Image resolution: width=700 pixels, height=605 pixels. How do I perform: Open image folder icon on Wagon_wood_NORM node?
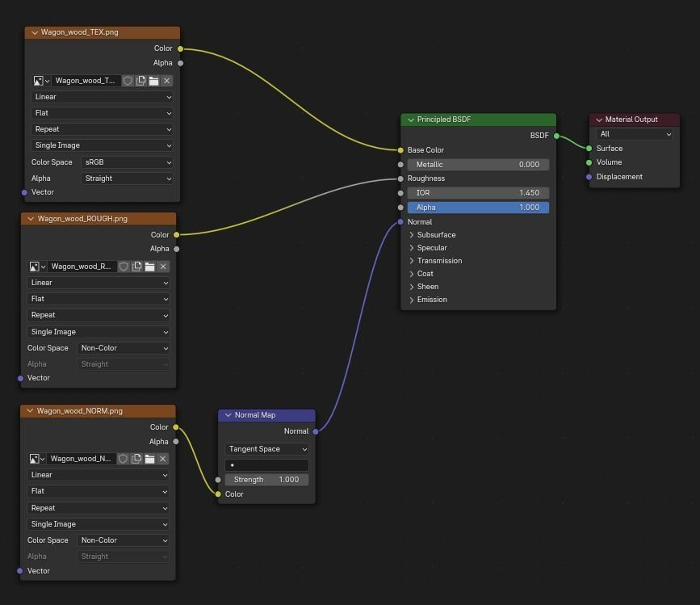tap(150, 459)
